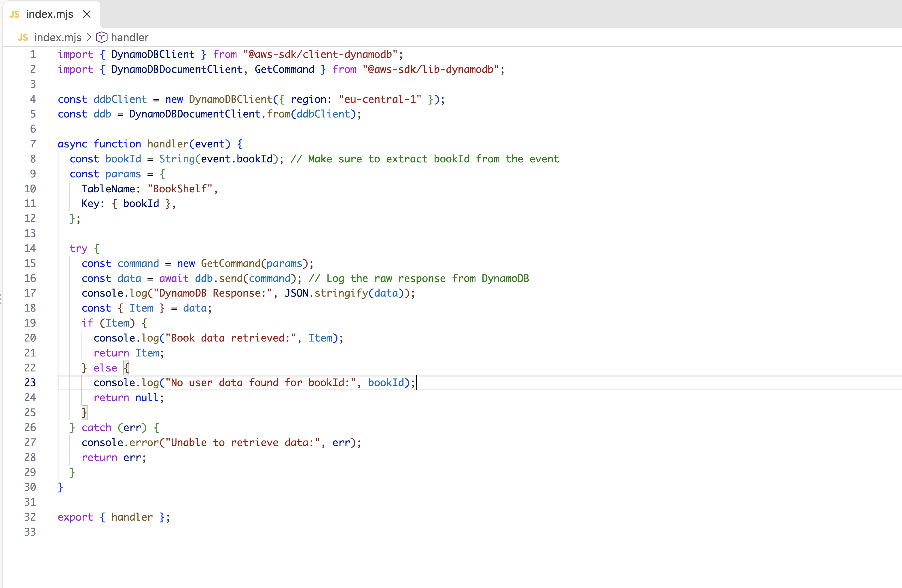Viewport: 902px width, 588px height.
Task: Click the export keyword on line 32
Action: coord(75,517)
